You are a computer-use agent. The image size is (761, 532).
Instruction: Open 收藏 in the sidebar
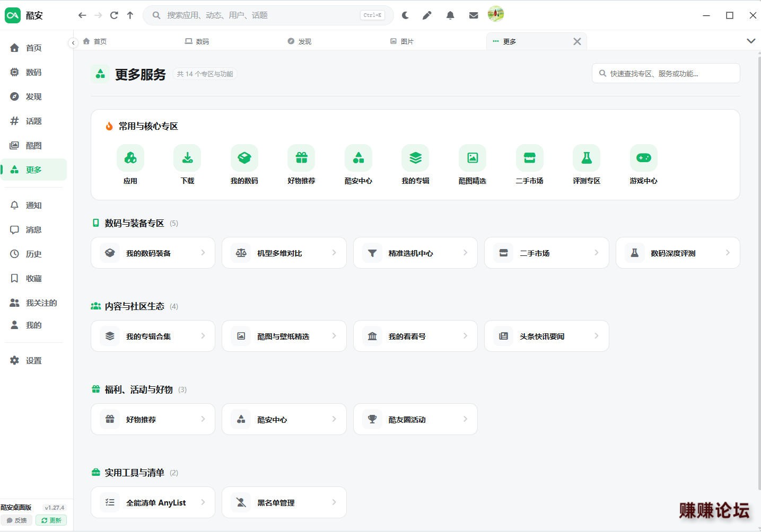pos(34,278)
